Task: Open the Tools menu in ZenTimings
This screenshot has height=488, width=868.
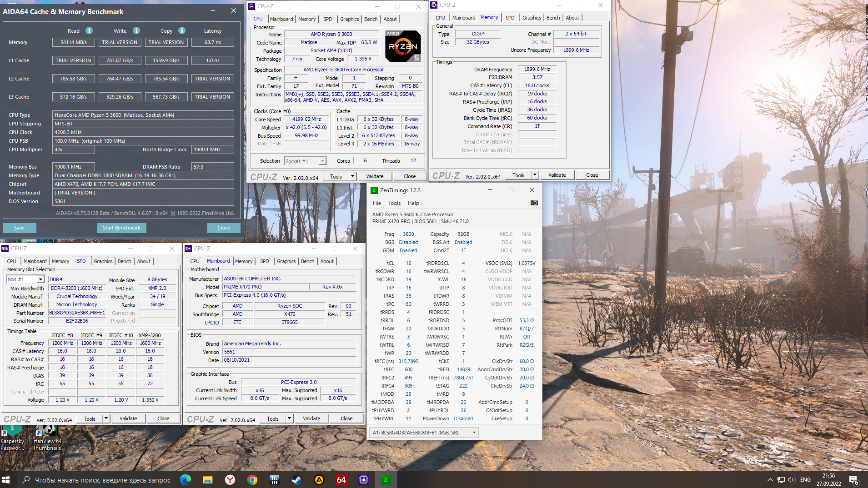Action: click(x=394, y=203)
